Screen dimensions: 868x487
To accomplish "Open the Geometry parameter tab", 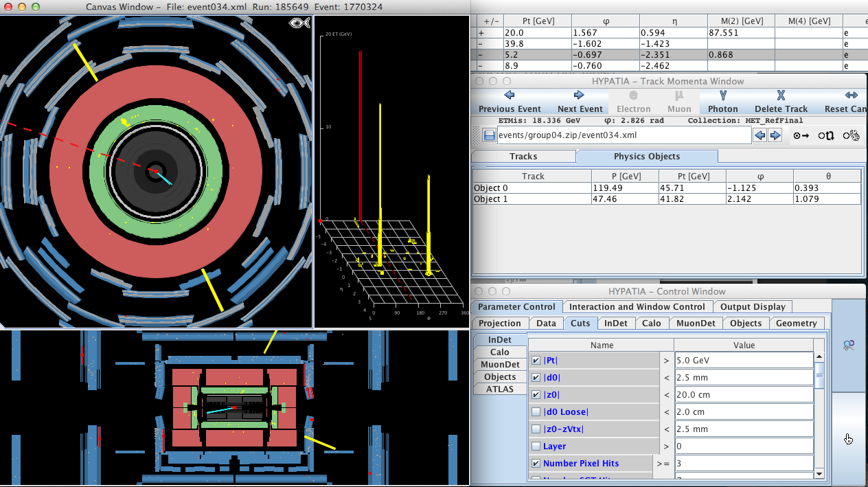I will 796,324.
